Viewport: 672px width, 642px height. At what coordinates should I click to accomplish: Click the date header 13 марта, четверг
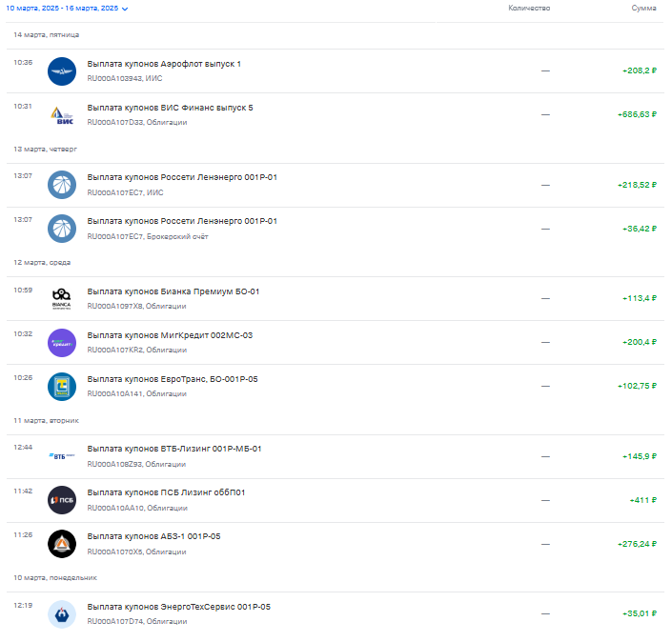pos(46,149)
